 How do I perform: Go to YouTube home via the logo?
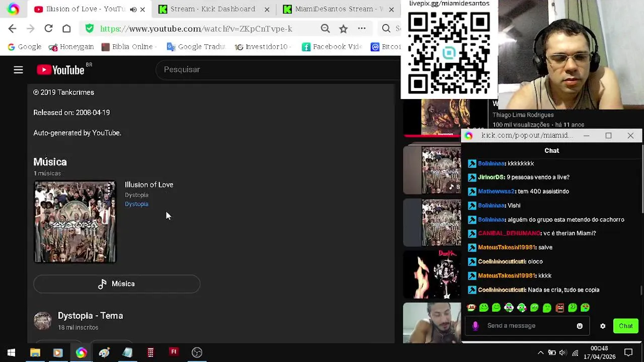tap(61, 70)
